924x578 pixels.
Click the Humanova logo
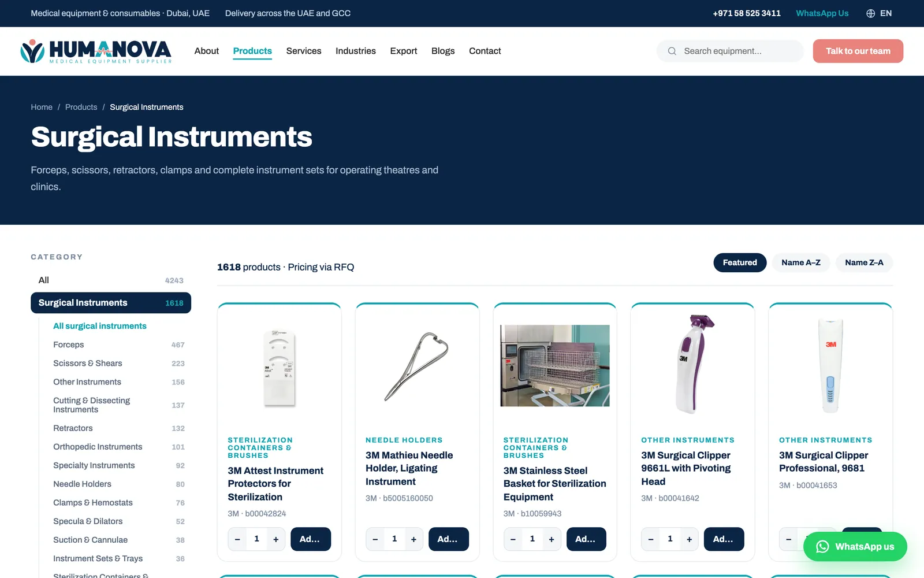click(x=96, y=51)
